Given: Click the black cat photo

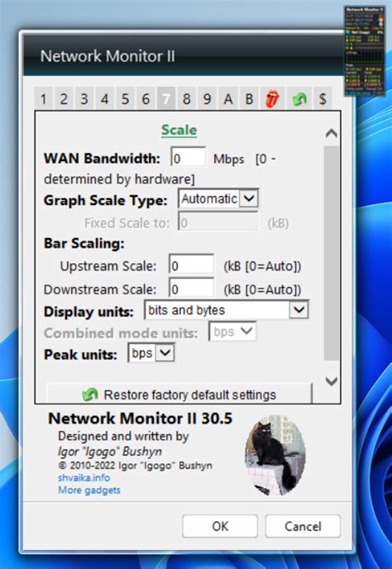Looking at the screenshot, I should coord(275,457).
